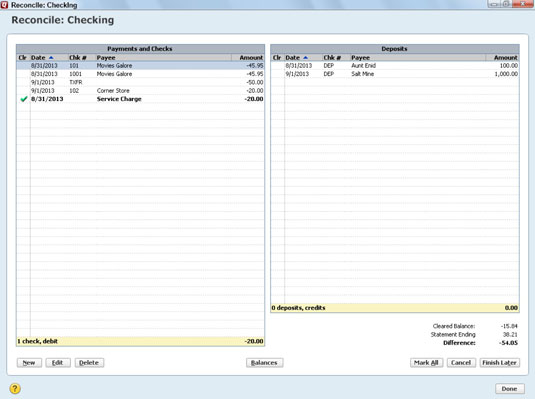This screenshot has width=535, height=399.
Task: Click the Difference value -54.05
Action: [x=509, y=343]
